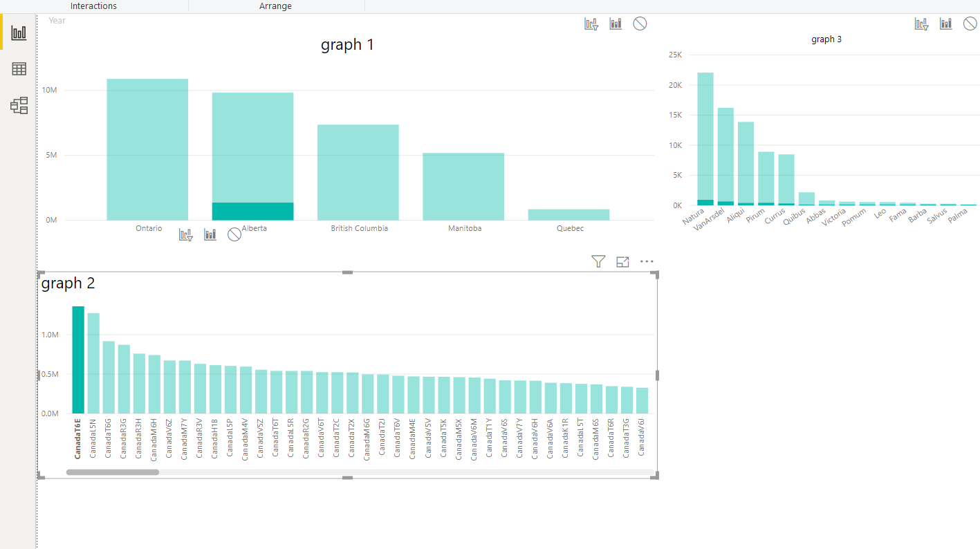
Task: Set graph 3 interaction to Highlight
Action: (945, 24)
